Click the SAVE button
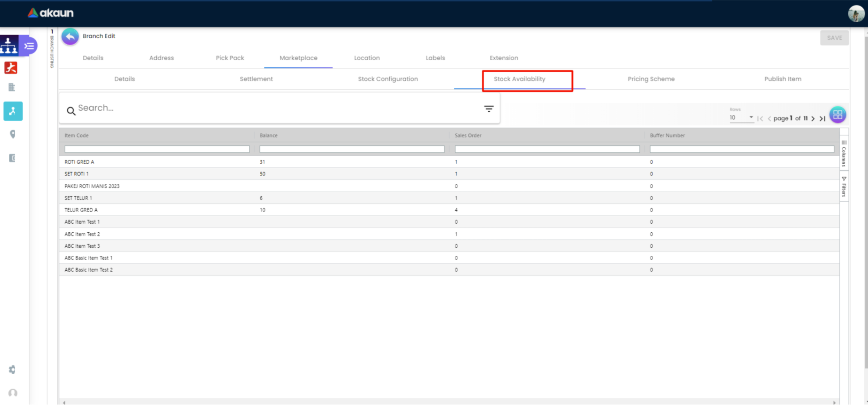The image size is (868, 415). [834, 38]
